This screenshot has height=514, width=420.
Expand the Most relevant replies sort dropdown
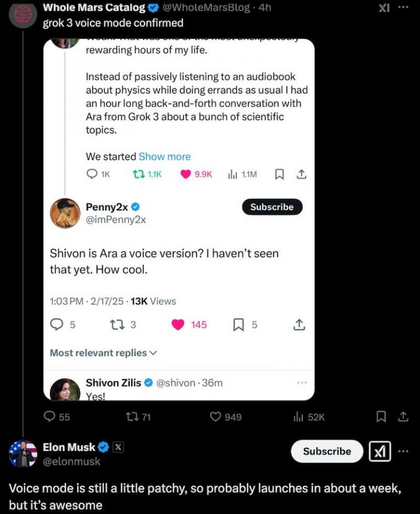103,353
